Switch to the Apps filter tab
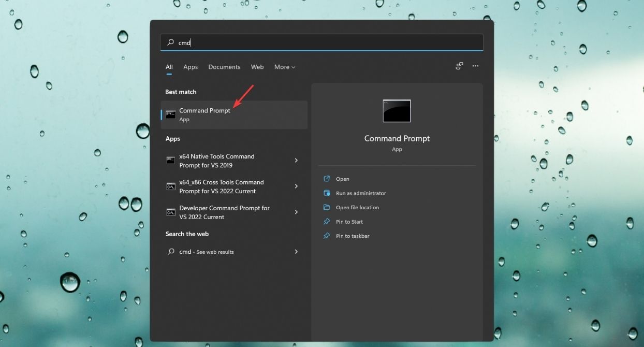This screenshot has width=644, height=347. 191,67
